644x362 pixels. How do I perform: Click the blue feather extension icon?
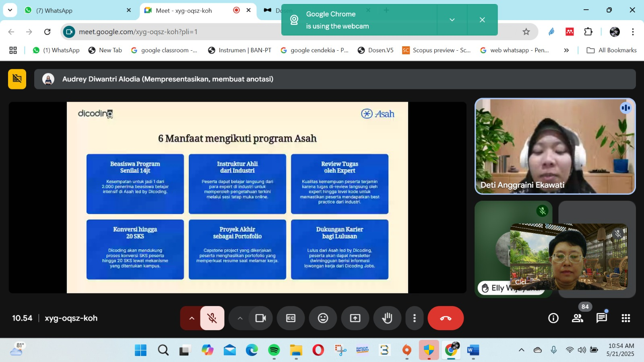tap(551, 32)
